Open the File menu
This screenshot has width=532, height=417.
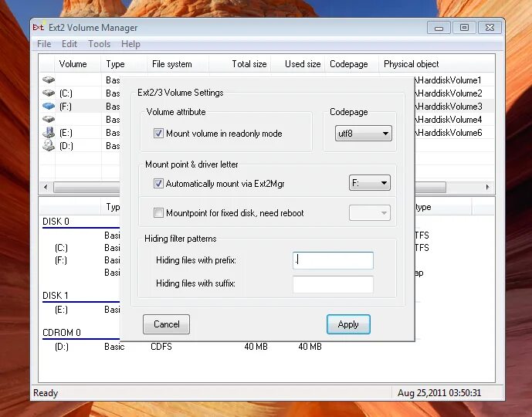tap(44, 44)
